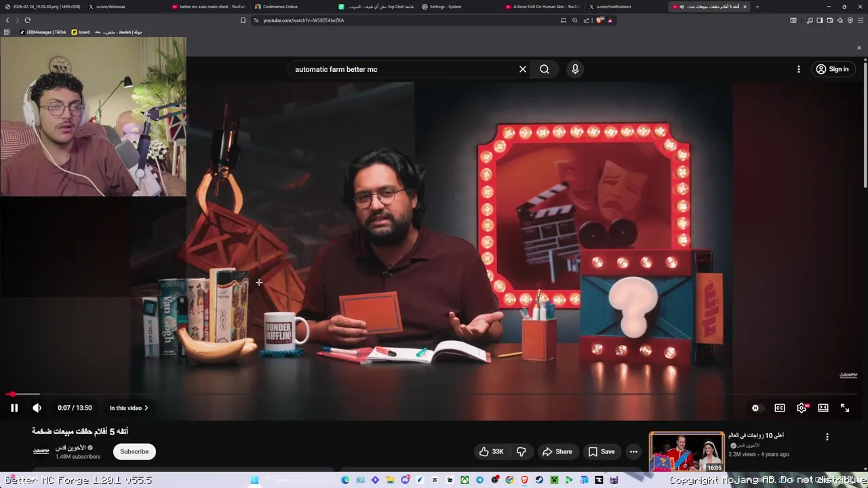Open a new browser tab
The image size is (868, 488).
click(757, 7)
